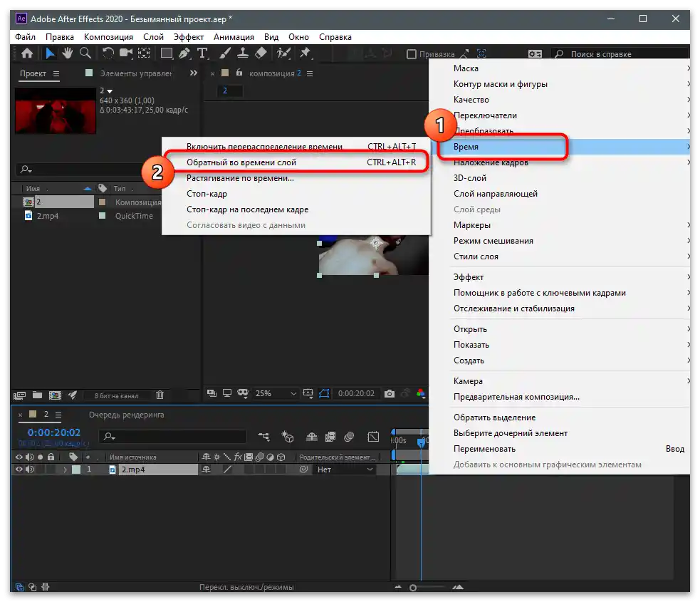Click the label color swatch of layer 1

(x=76, y=469)
